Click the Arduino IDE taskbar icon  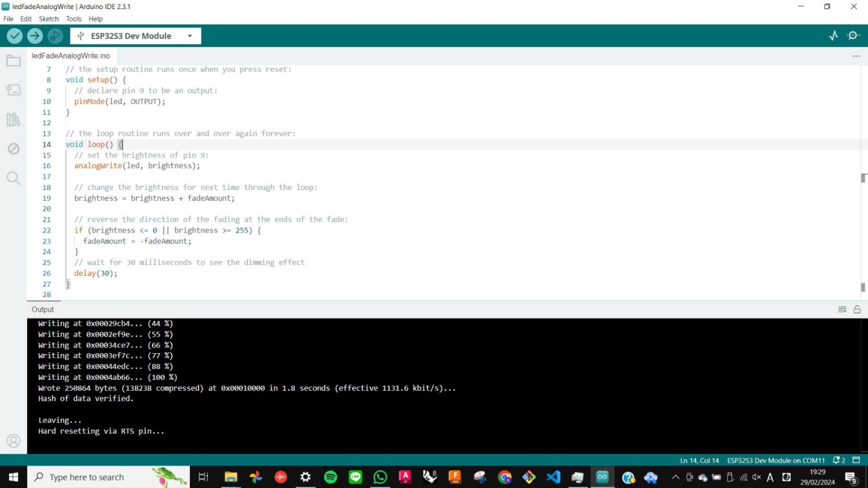pyautogui.click(x=602, y=477)
